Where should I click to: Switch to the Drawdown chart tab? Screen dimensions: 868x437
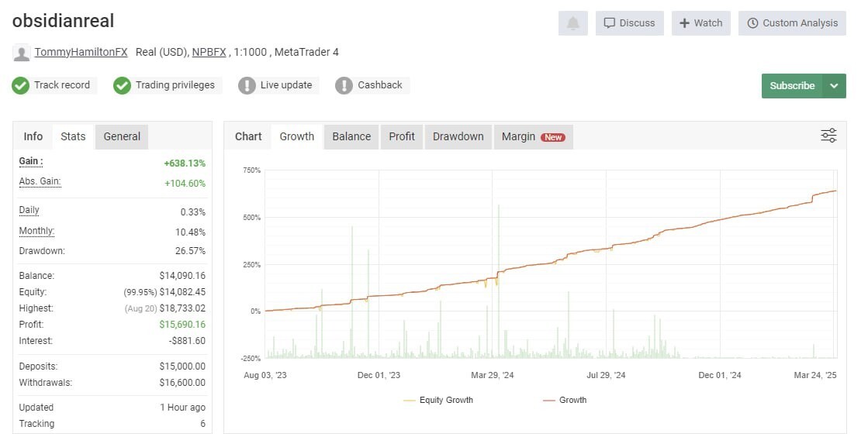point(458,136)
